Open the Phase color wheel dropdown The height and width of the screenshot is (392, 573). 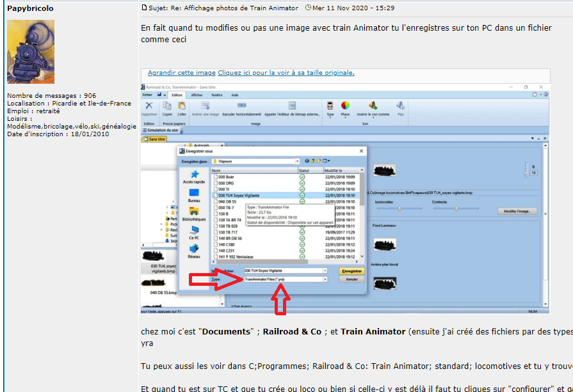(345, 109)
